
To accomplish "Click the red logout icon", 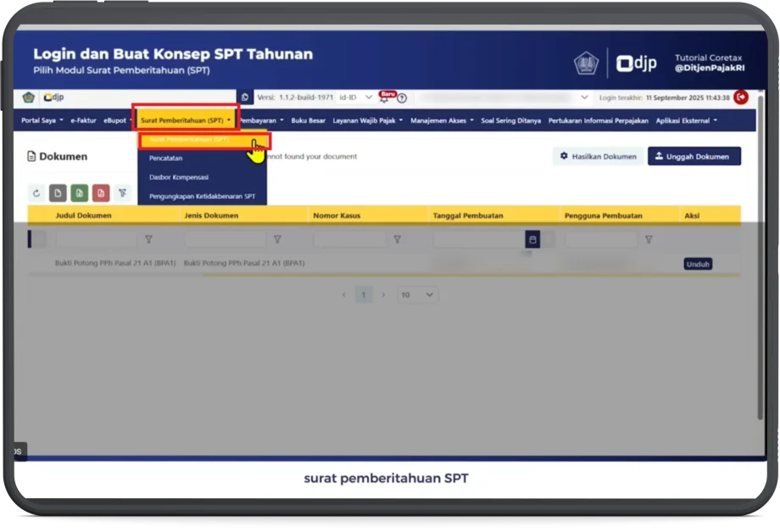I will pos(741,97).
